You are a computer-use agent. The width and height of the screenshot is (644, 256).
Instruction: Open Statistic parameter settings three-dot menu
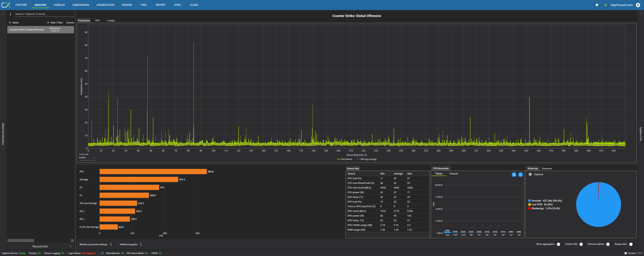(111, 244)
